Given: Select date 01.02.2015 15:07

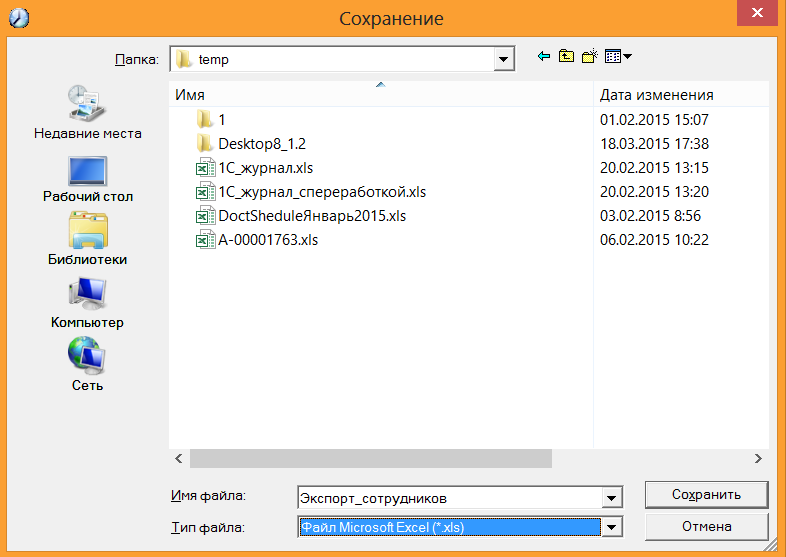Looking at the screenshot, I should tap(654, 120).
